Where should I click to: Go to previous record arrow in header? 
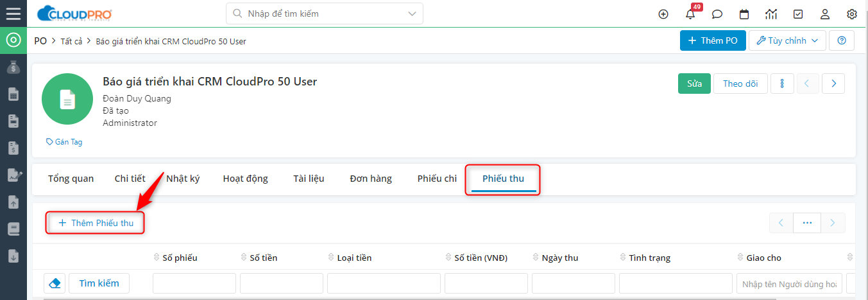808,84
